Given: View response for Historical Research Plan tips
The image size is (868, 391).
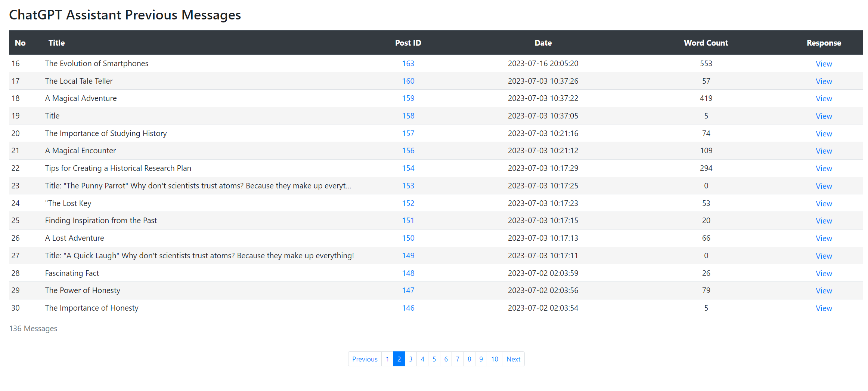Looking at the screenshot, I should point(824,169).
